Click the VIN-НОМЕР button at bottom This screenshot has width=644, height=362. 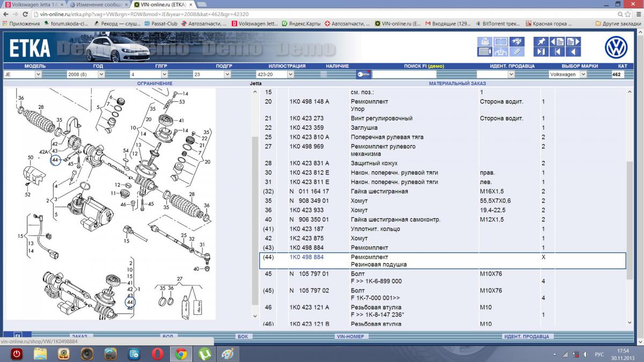click(350, 336)
